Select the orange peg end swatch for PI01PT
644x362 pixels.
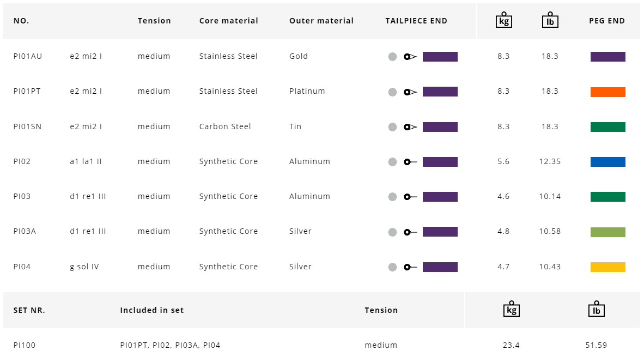607,92
